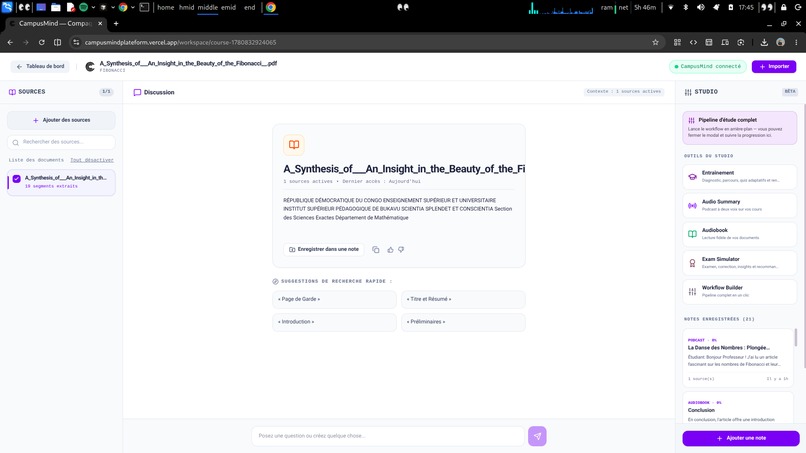Open the Conclusion audiobook note
806x453 pixels.
pos(738,409)
